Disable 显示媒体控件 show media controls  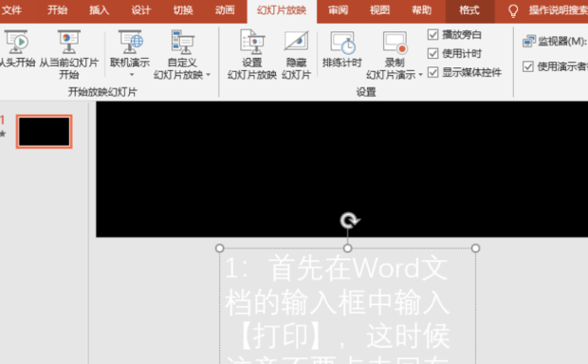(432, 72)
